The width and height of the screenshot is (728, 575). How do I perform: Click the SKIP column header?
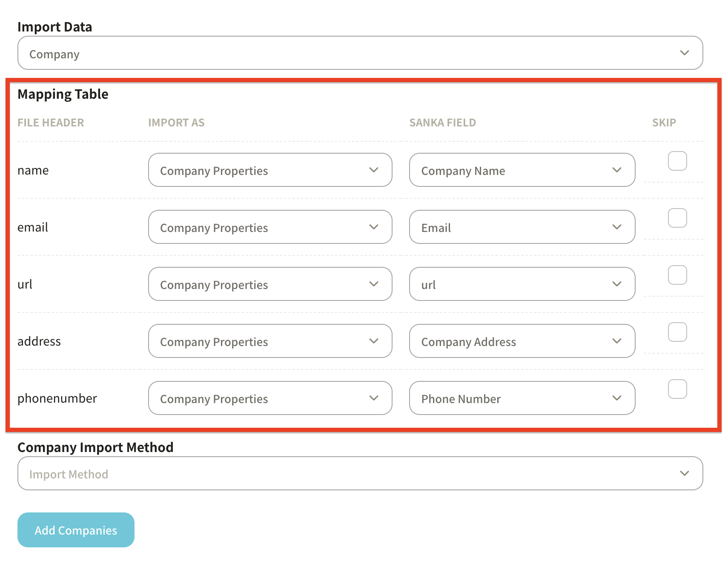coord(664,123)
